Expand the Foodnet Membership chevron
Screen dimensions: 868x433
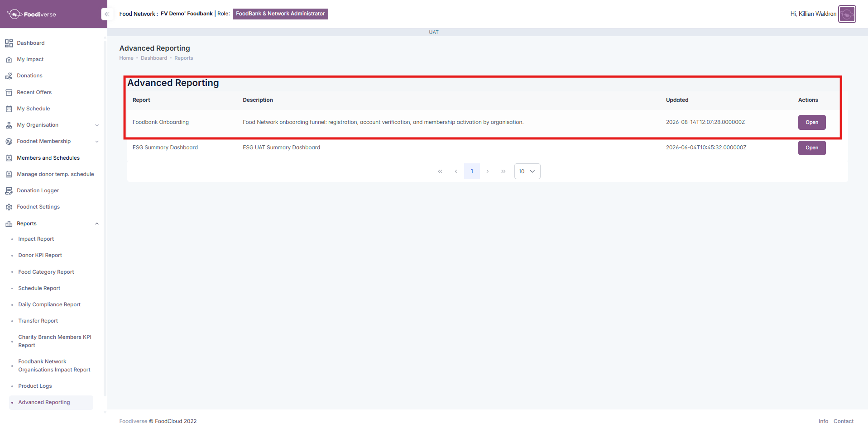pyautogui.click(x=97, y=142)
